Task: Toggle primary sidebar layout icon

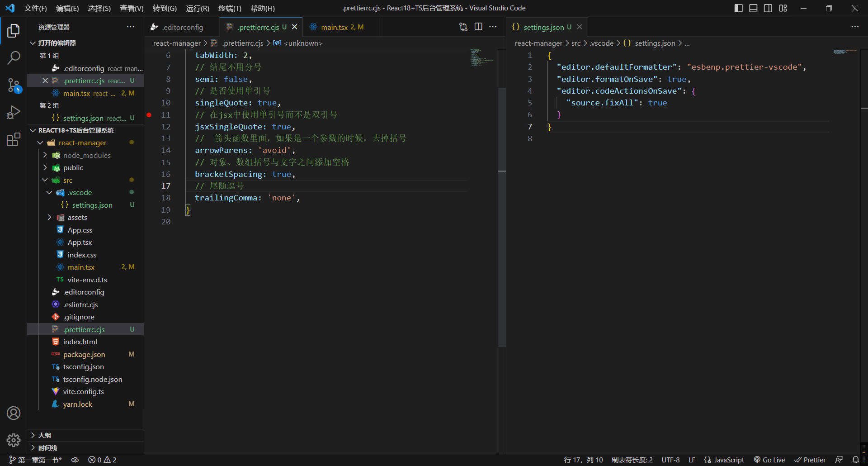Action: pyautogui.click(x=739, y=8)
